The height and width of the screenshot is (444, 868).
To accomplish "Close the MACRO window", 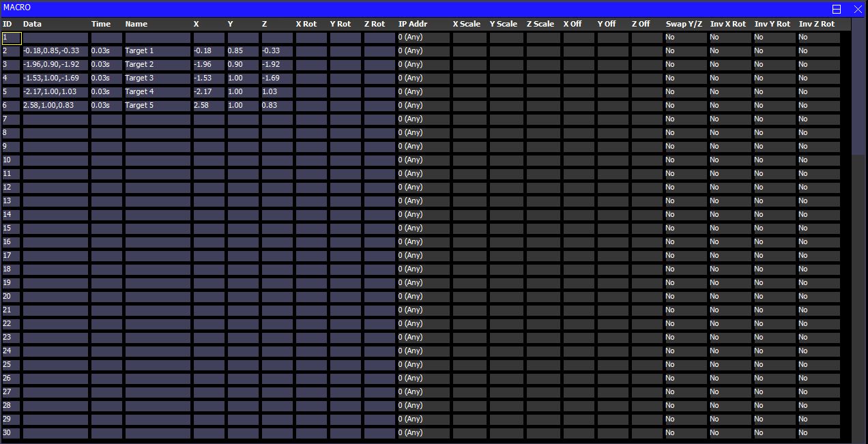I will 858,10.
